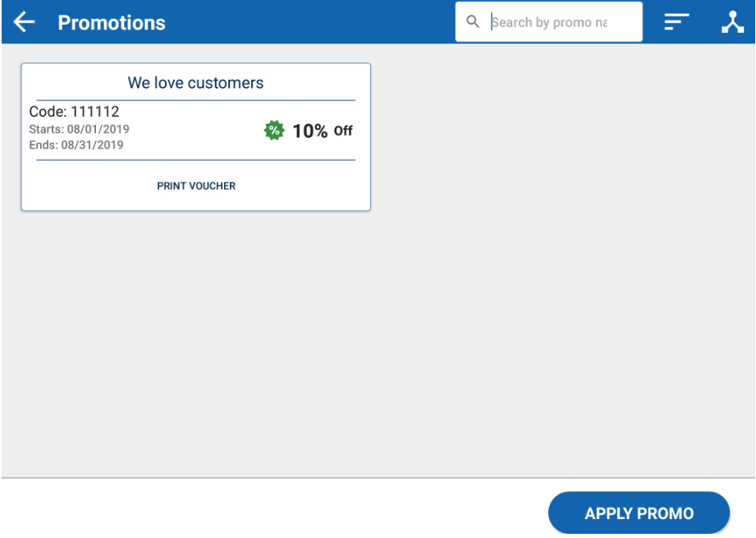756x538 pixels.
Task: Click the divider line under We love customers
Action: coord(195,100)
